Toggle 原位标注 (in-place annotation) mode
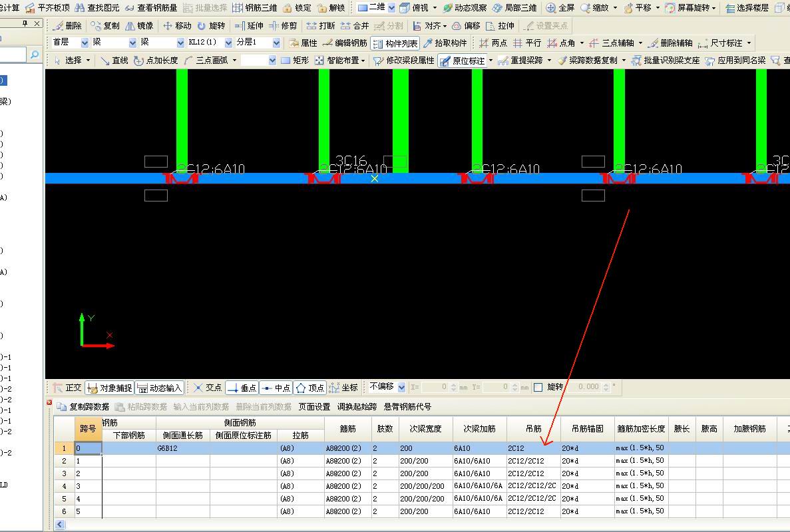The height and width of the screenshot is (532, 790). coord(463,61)
